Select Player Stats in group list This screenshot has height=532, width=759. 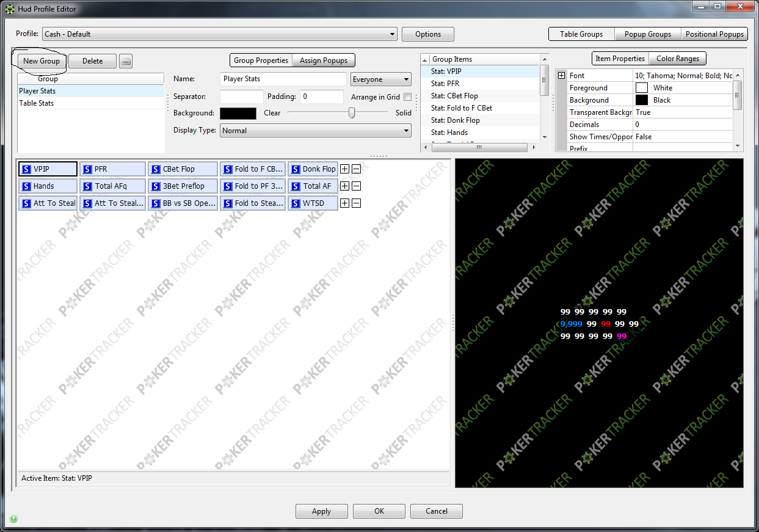pyautogui.click(x=91, y=91)
